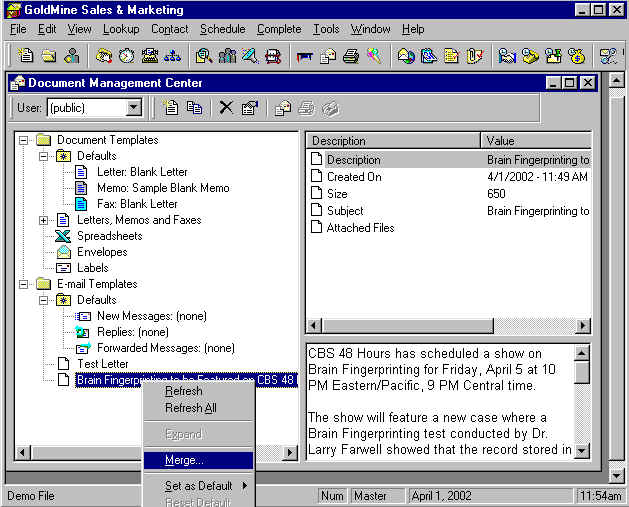This screenshot has width=629, height=507.
Task: Select New Messages: (none) item
Action: pos(152,316)
